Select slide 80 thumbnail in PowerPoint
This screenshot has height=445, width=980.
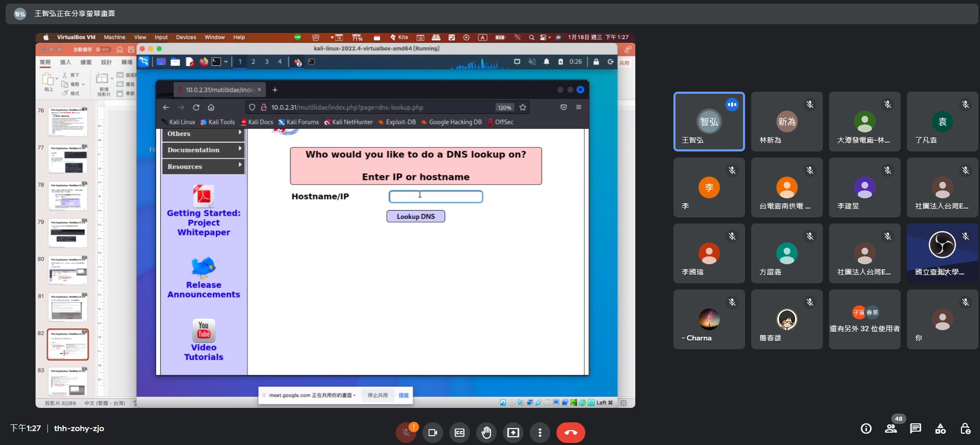pyautogui.click(x=68, y=270)
